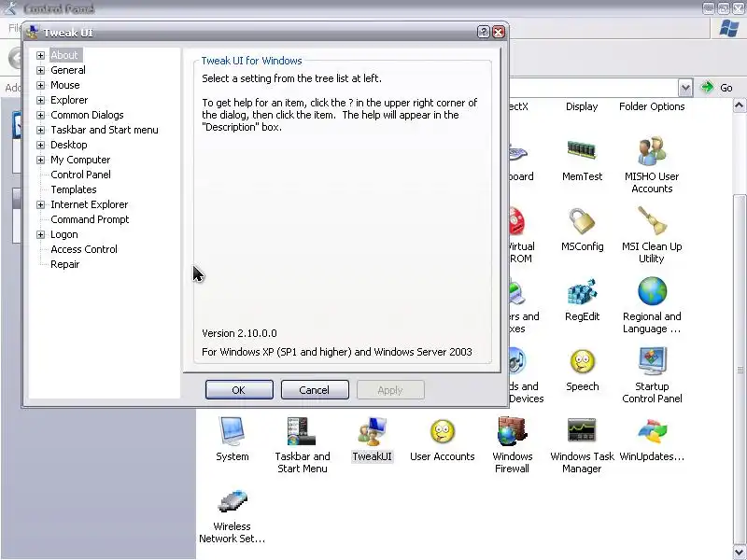Image resolution: width=747 pixels, height=560 pixels.
Task: Expand the My Computer node
Action: click(x=40, y=160)
